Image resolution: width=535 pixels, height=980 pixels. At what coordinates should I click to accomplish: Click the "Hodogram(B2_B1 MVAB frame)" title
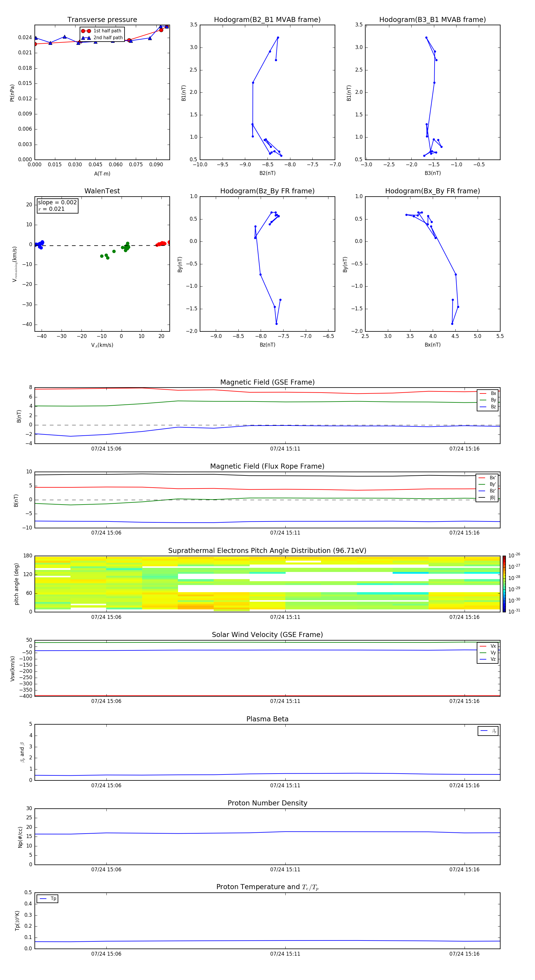[x=267, y=20]
